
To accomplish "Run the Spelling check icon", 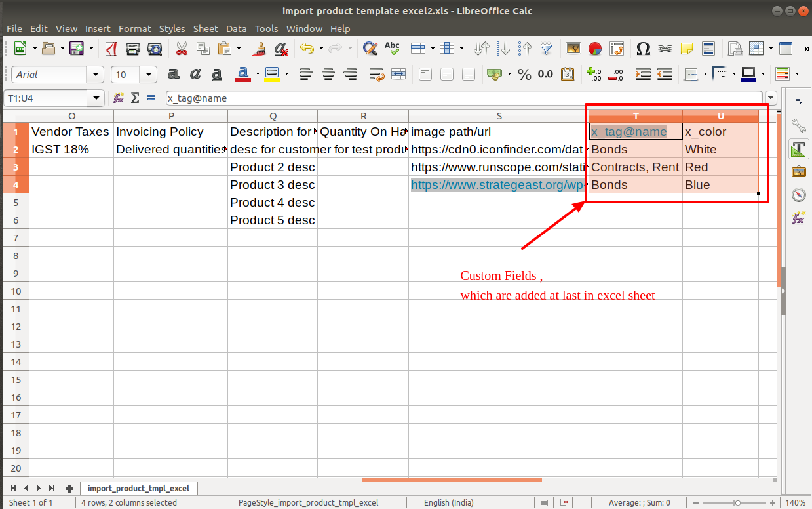I will point(392,49).
